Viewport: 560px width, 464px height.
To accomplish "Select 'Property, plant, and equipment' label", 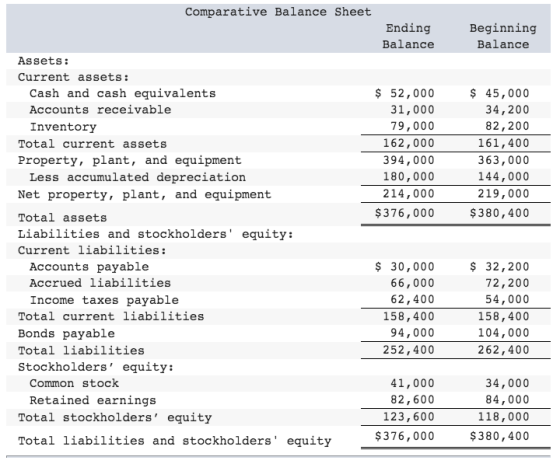I will click(130, 160).
